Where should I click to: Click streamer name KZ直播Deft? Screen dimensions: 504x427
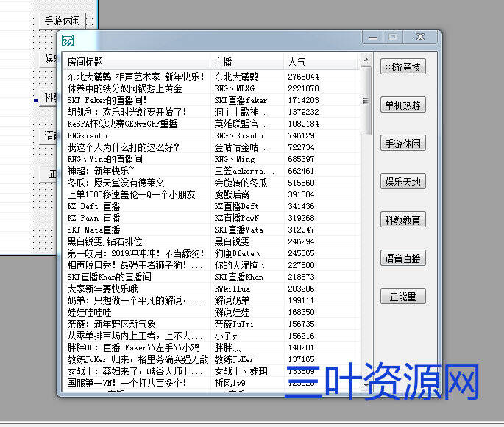[x=237, y=206]
